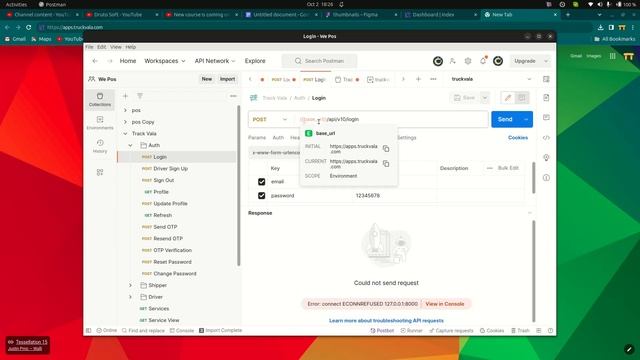
Task: Click the sync status icon in header
Action: (438, 61)
